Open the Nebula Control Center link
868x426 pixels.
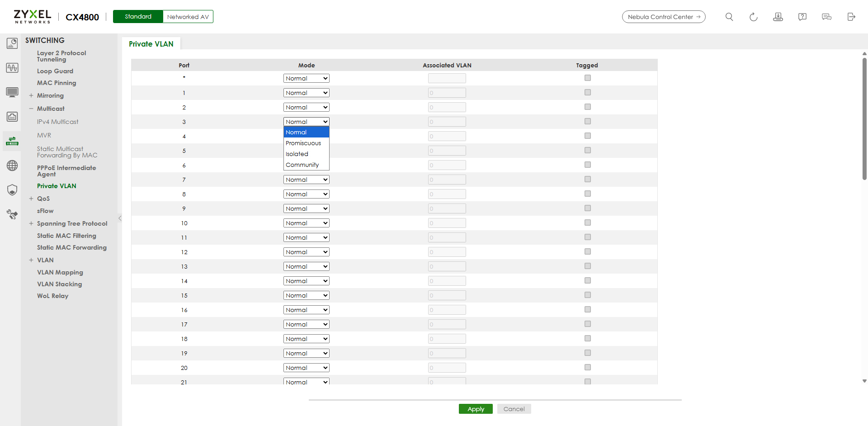[x=663, y=17]
